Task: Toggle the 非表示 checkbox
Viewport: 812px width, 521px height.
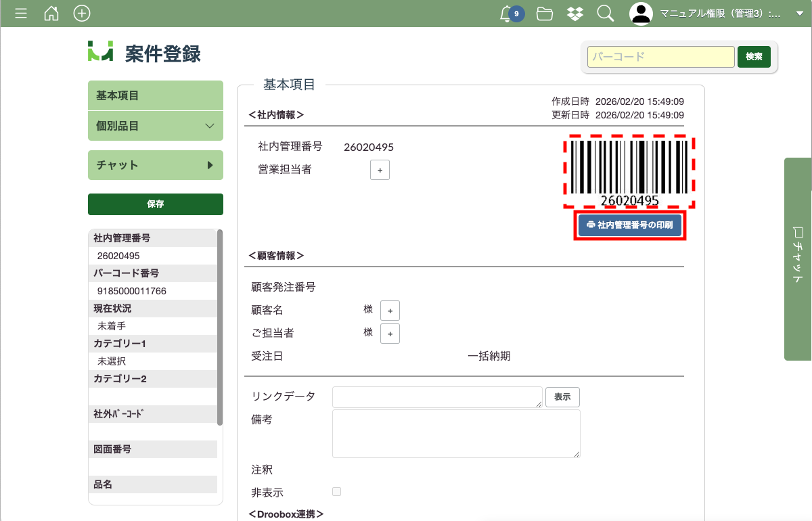Action: click(336, 492)
